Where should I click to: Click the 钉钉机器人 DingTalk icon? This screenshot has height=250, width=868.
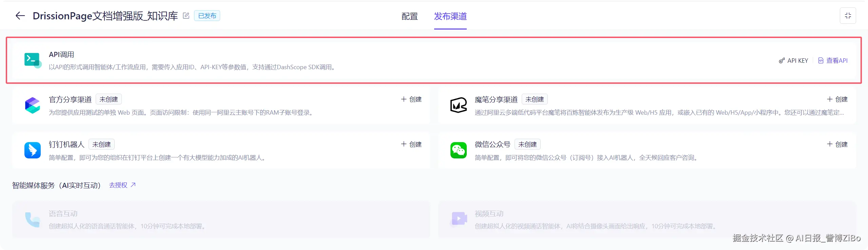point(33,150)
